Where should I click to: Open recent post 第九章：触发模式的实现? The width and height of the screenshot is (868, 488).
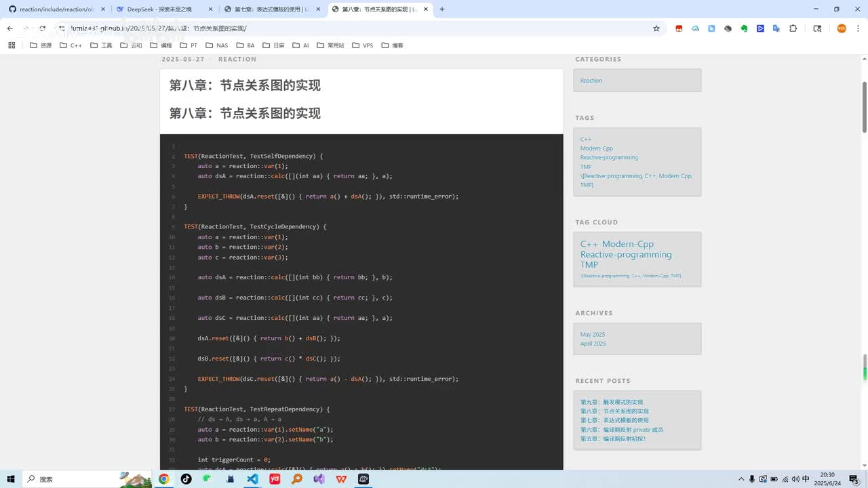[611, 403]
